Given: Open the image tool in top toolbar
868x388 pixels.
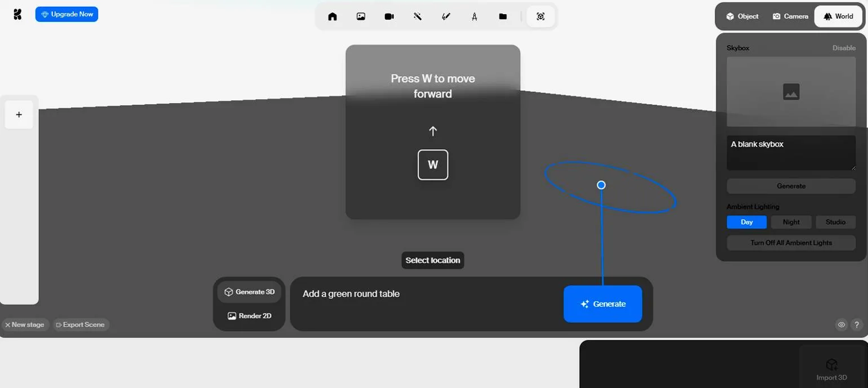Looking at the screenshot, I should (x=361, y=16).
